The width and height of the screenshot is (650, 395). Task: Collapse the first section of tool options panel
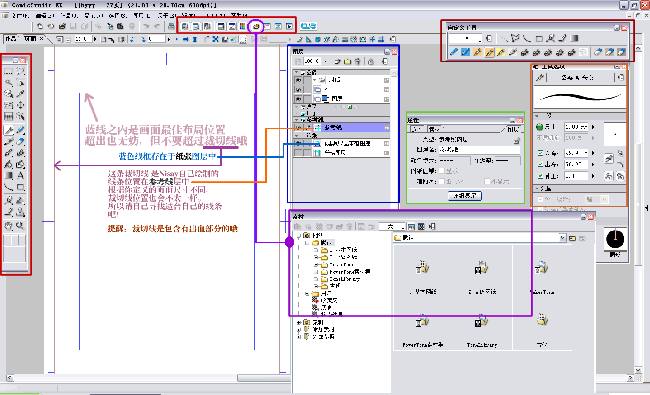[x=537, y=116]
